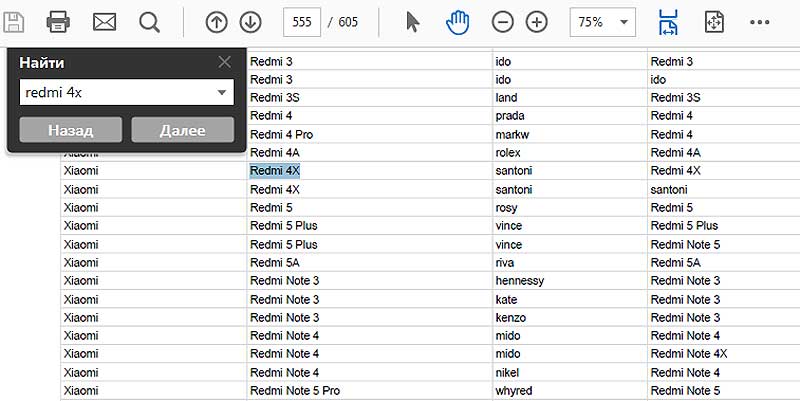Click the Save (floppy disk) icon
Viewport: 800px width, 401px height.
(14, 22)
